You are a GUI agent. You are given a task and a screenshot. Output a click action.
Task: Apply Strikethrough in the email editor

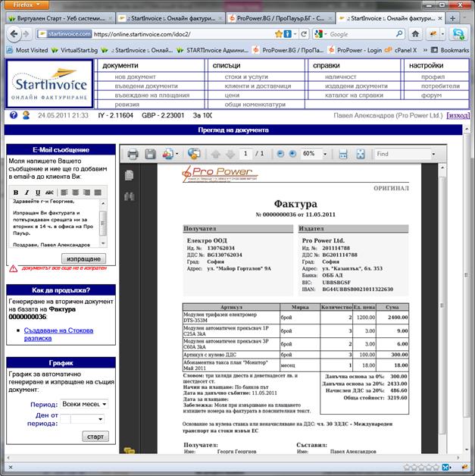tap(49, 193)
